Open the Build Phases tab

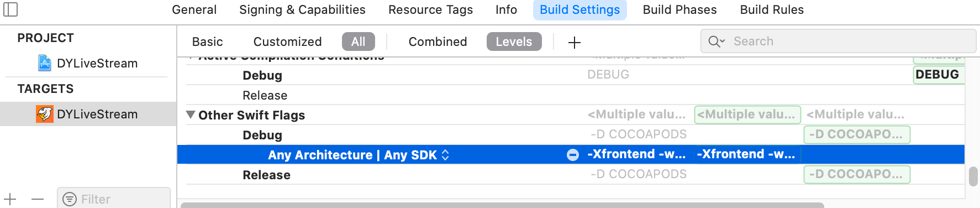click(679, 10)
